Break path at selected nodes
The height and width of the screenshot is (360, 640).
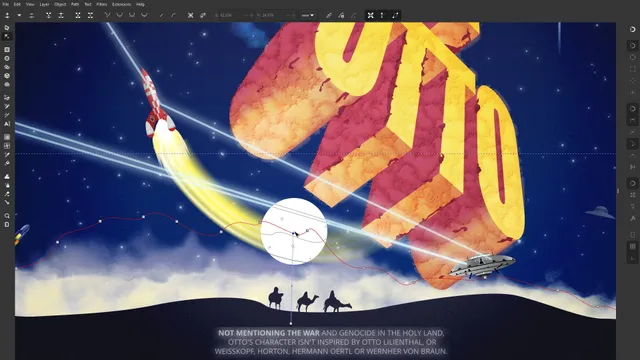(x=61, y=16)
